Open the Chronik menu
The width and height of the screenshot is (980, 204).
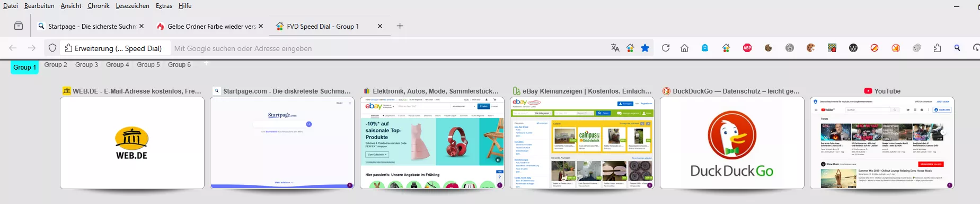click(x=99, y=6)
